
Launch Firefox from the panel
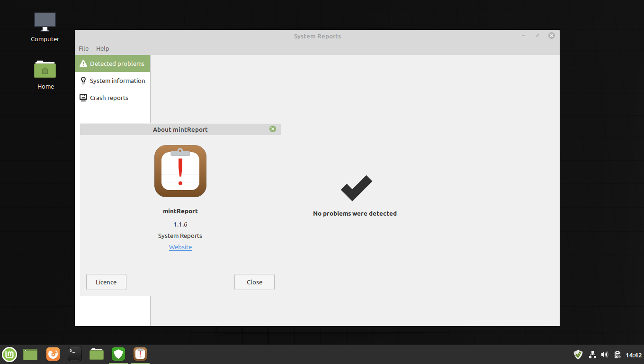53,354
